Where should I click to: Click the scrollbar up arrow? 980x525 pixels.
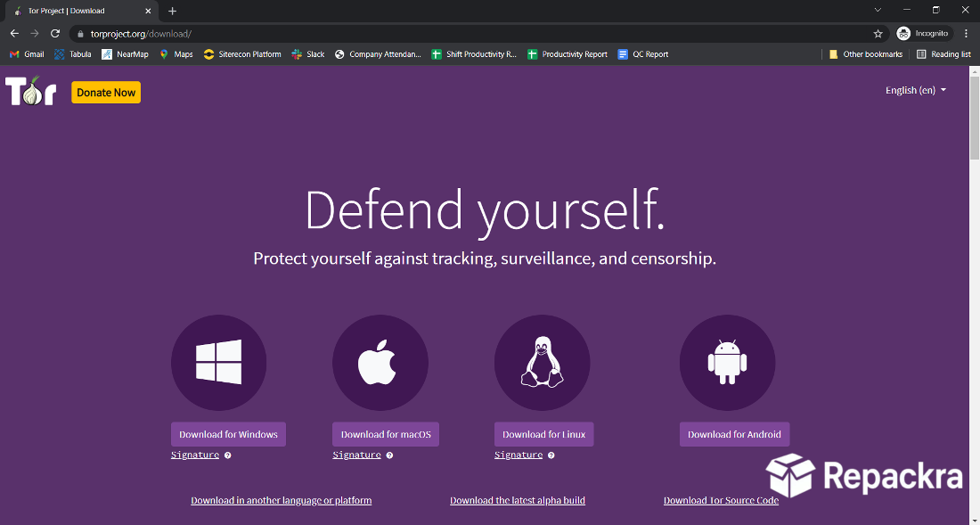click(975, 70)
